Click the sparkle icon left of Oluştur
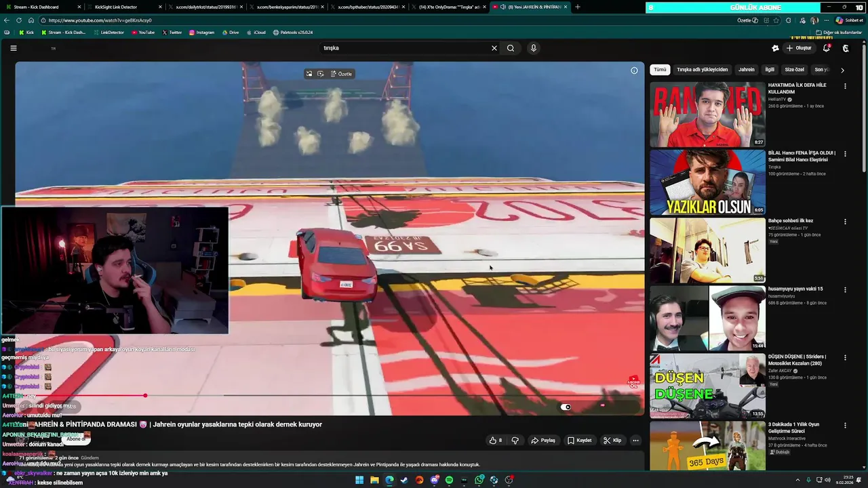The width and height of the screenshot is (868, 488). point(775,48)
